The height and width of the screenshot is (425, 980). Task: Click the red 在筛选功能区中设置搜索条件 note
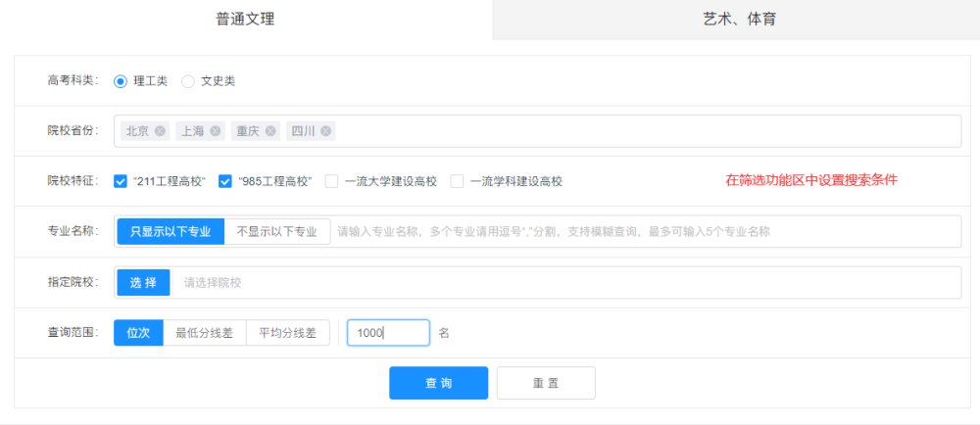point(811,180)
